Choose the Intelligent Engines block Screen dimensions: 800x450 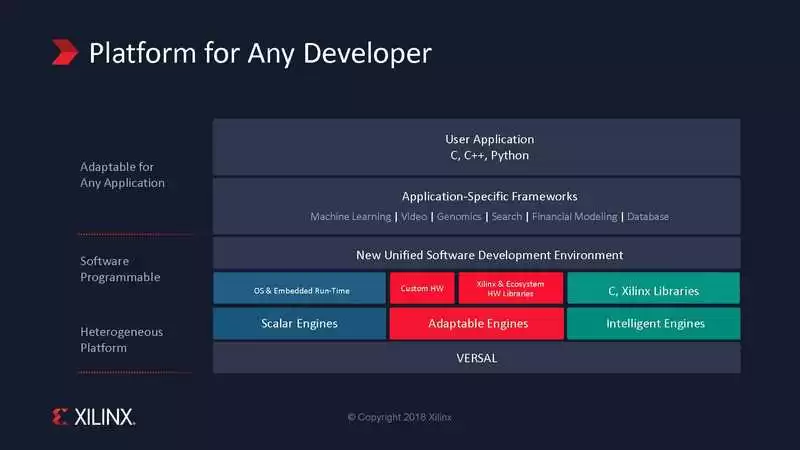click(654, 324)
